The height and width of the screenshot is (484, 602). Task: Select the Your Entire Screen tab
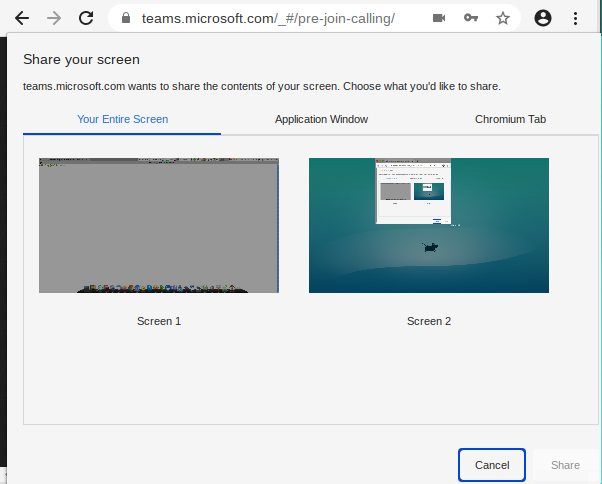122,119
